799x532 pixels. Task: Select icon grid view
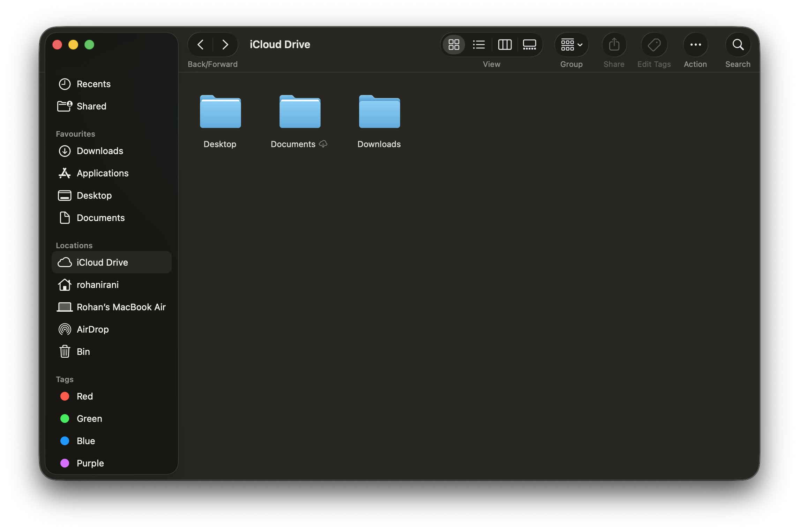pyautogui.click(x=454, y=45)
